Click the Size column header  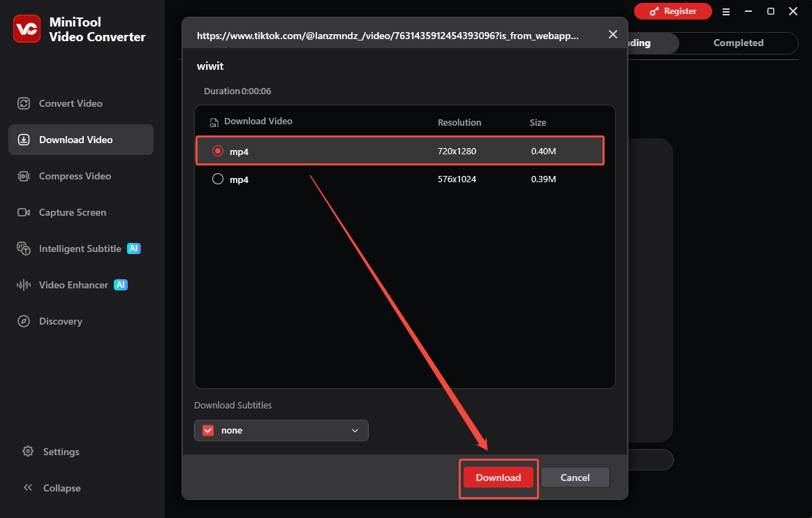[538, 123]
